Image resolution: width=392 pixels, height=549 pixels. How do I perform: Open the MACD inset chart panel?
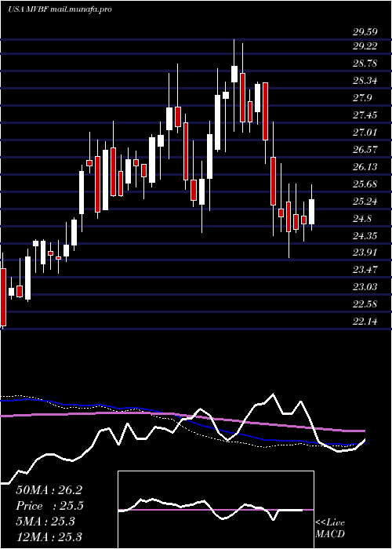pyautogui.click(x=216, y=510)
